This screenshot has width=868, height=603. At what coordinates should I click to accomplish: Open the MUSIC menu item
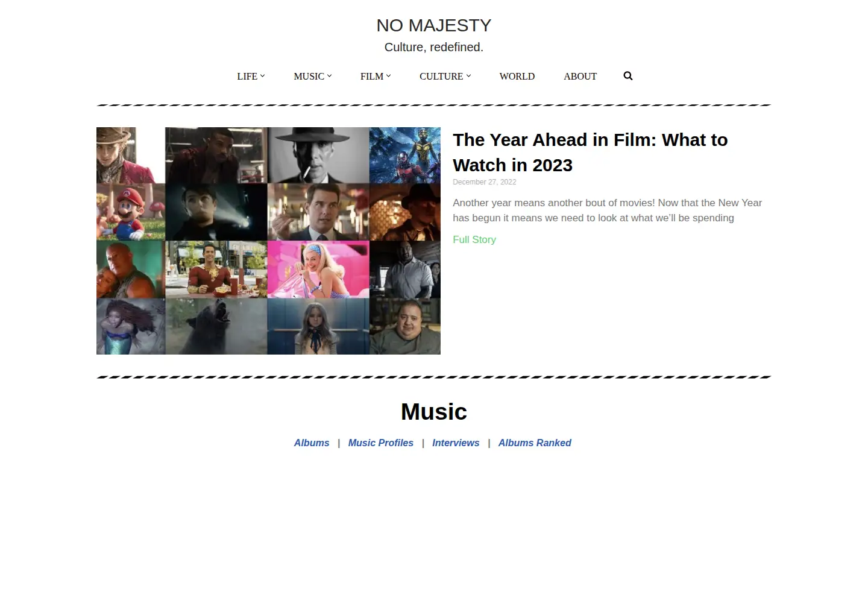309,76
